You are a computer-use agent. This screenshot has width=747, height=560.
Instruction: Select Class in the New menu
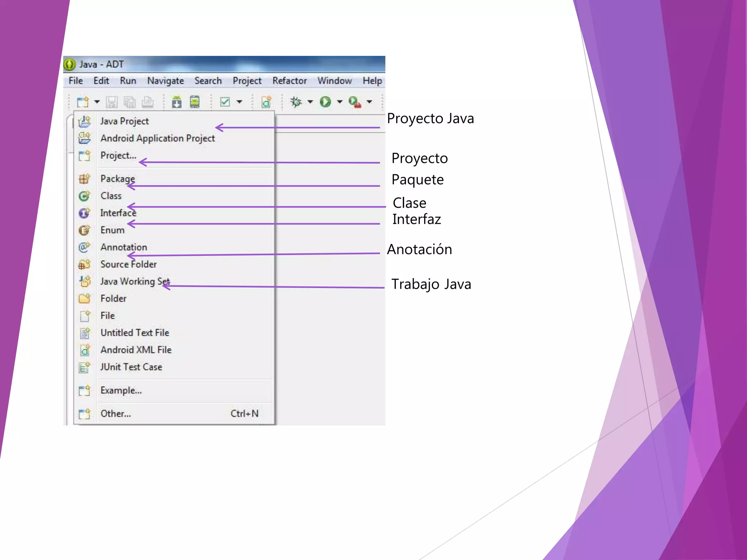pyautogui.click(x=174, y=196)
